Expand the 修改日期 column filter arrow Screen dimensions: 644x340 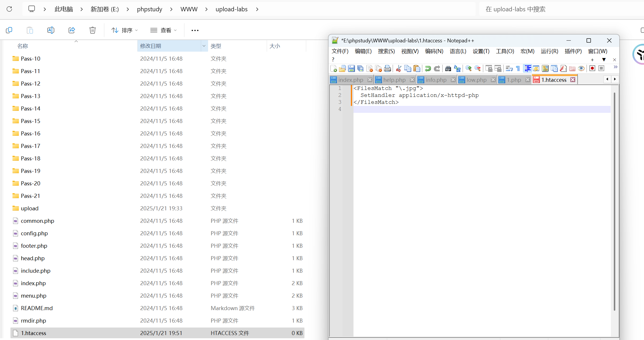[204, 46]
